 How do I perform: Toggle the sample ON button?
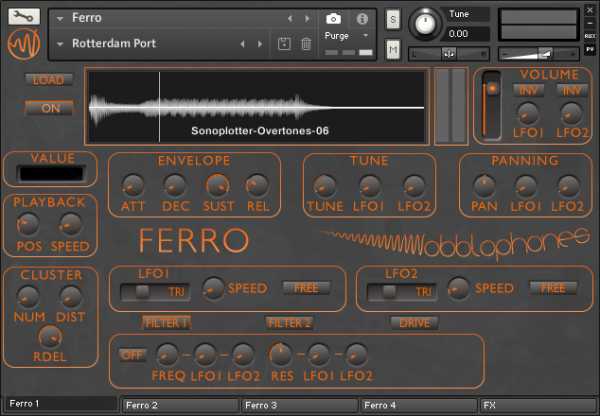49,108
